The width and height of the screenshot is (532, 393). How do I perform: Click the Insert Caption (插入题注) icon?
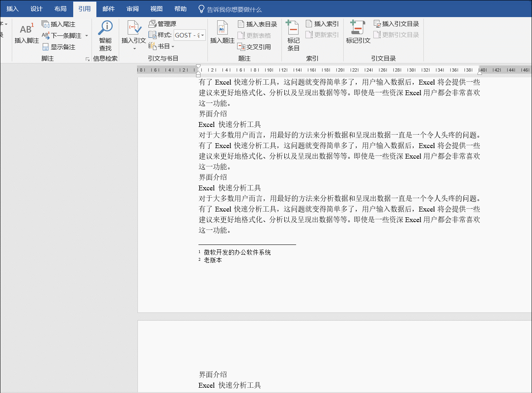pyautogui.click(x=222, y=29)
